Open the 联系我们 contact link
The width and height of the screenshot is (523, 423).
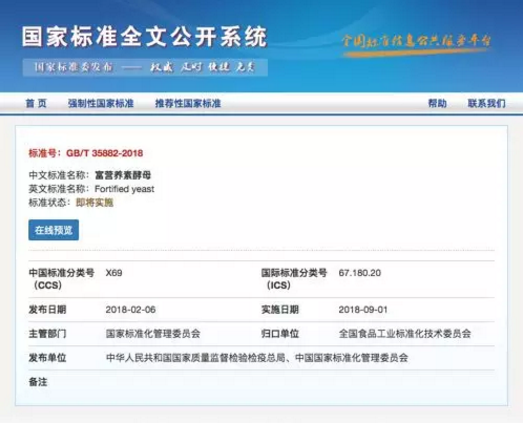487,103
